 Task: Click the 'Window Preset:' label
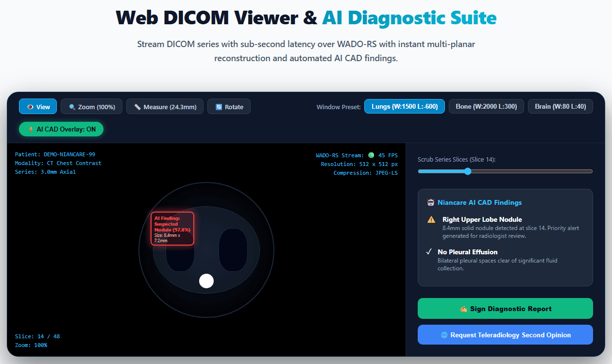click(x=339, y=107)
